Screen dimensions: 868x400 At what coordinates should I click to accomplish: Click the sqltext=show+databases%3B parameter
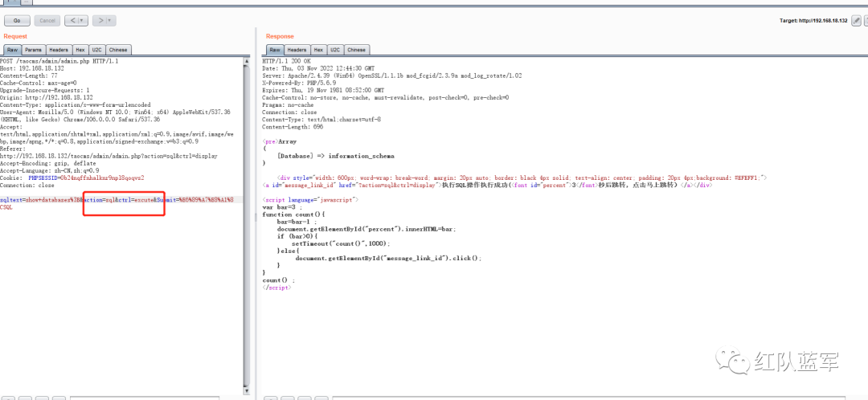[40, 199]
